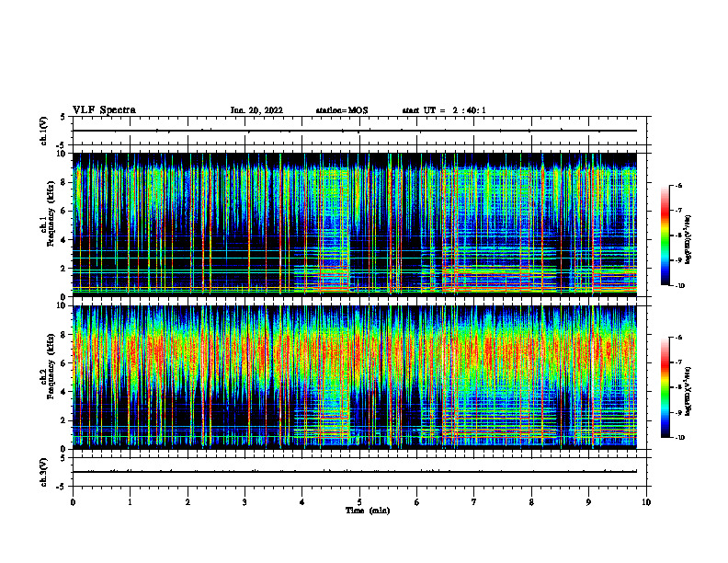
Task: Click the "-10" label on ch.1 color bar
Action: [679, 286]
